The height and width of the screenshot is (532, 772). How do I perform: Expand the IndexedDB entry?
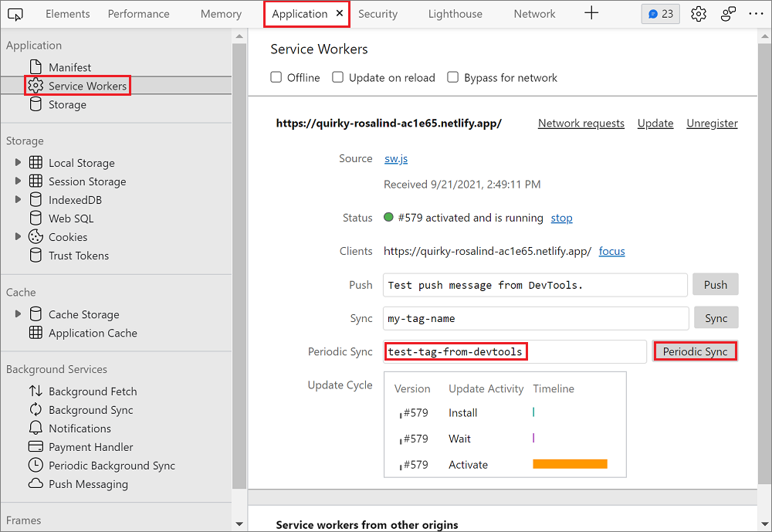17,200
